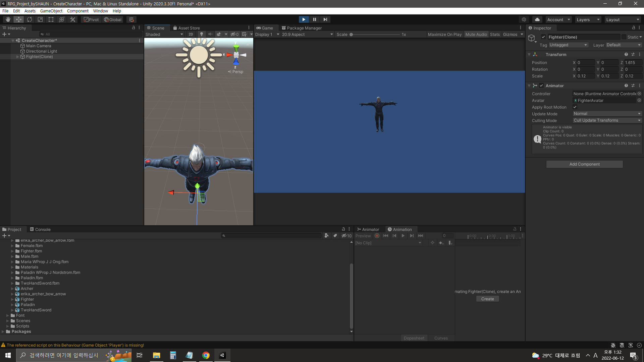The image size is (644, 362).
Task: Pick Controller with object selector circle
Action: [x=639, y=94]
